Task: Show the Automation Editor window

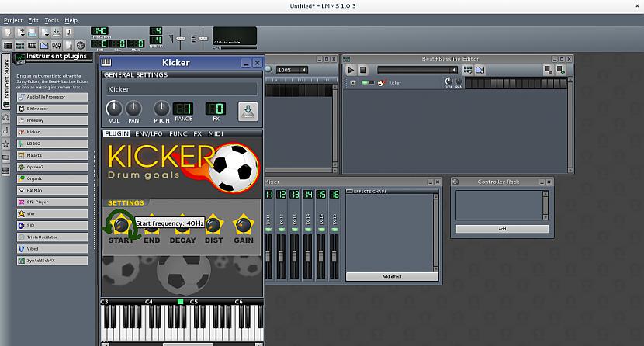Action: pyautogui.click(x=44, y=45)
